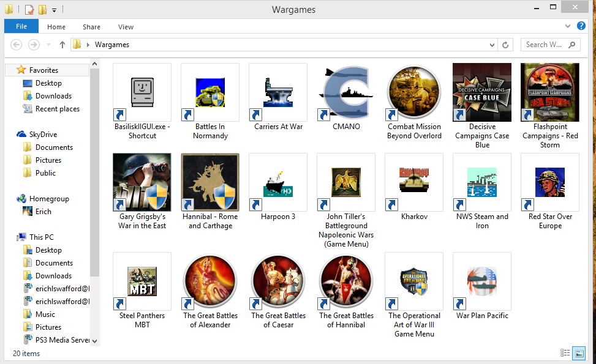
Task: Open PS3 Media Server in navigation pane
Action: click(x=62, y=340)
